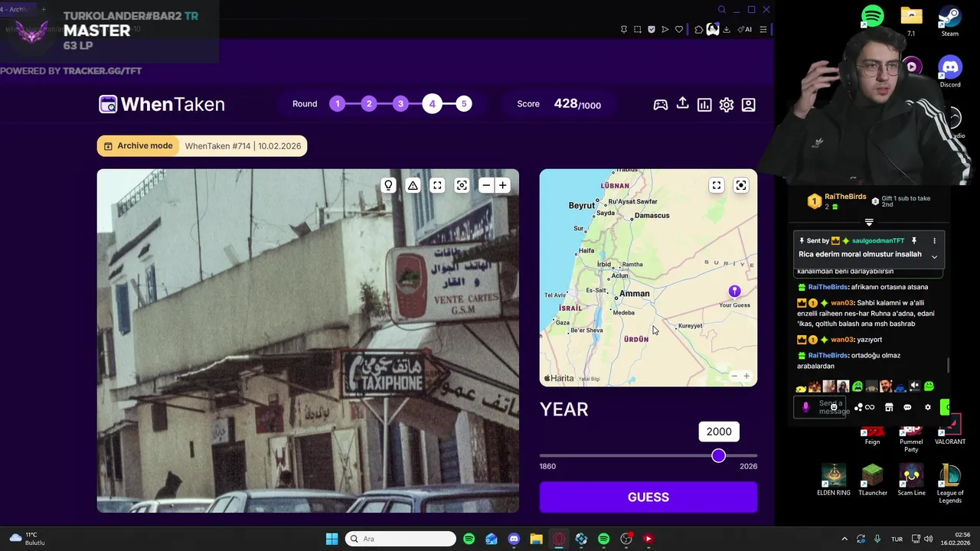Open File Explorer from the taskbar
Image resolution: width=980 pixels, height=551 pixels.
click(x=536, y=539)
